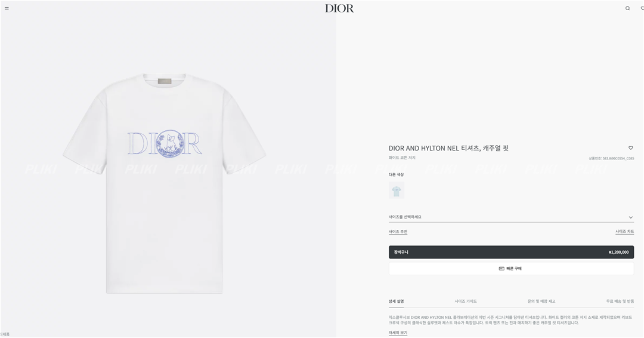Expand size list using the chevron arrow
The height and width of the screenshot is (338, 644).
tap(631, 217)
